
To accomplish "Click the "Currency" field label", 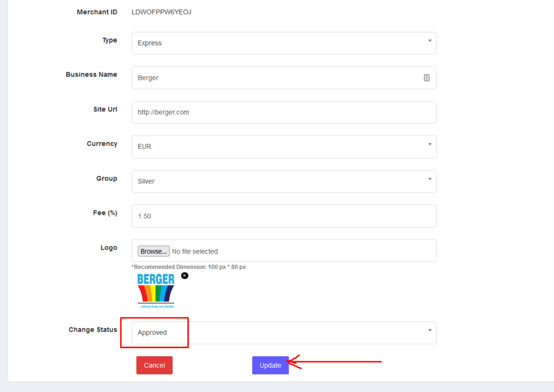I will pos(102,144).
